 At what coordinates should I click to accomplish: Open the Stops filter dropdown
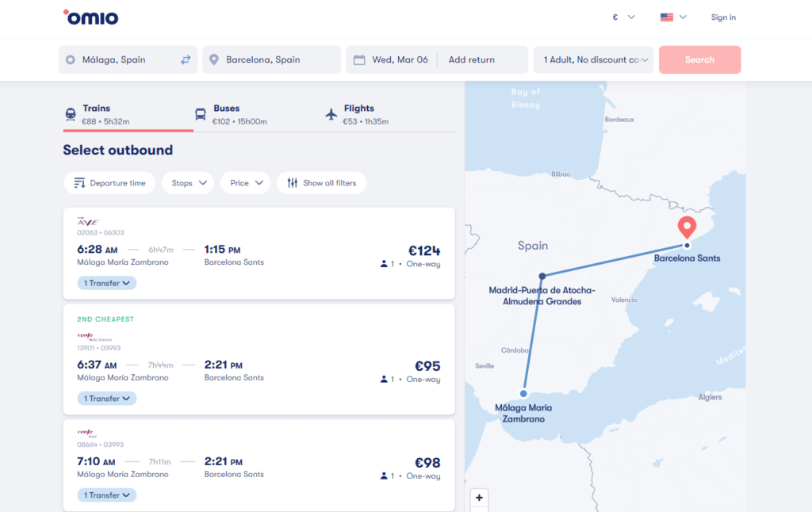(188, 183)
